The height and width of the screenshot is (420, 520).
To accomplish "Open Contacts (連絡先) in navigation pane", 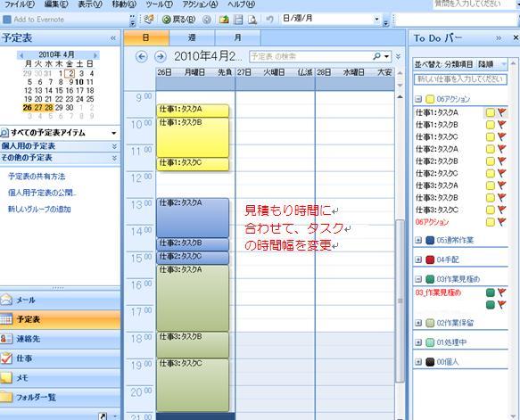I will pos(60,339).
